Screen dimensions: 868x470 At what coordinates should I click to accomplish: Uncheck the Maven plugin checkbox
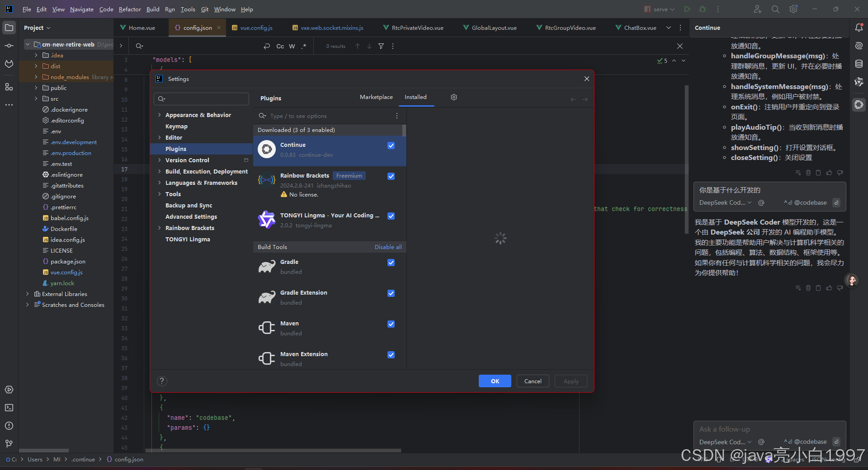click(391, 324)
